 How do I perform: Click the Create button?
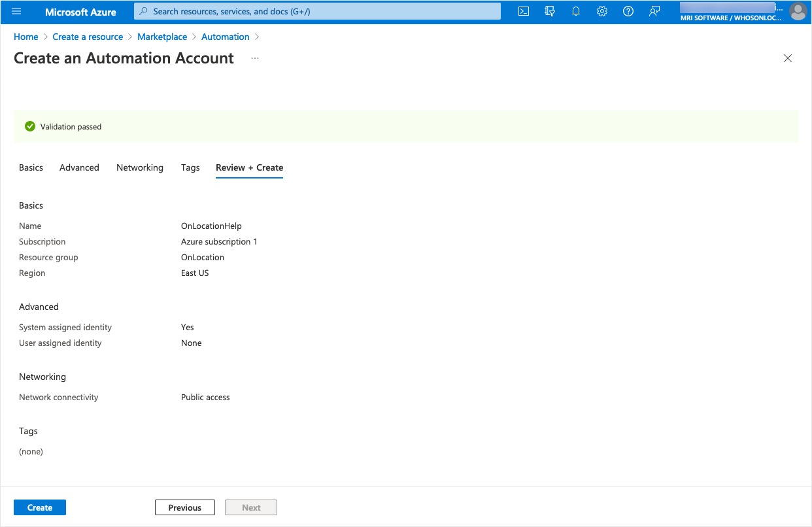[x=40, y=507]
